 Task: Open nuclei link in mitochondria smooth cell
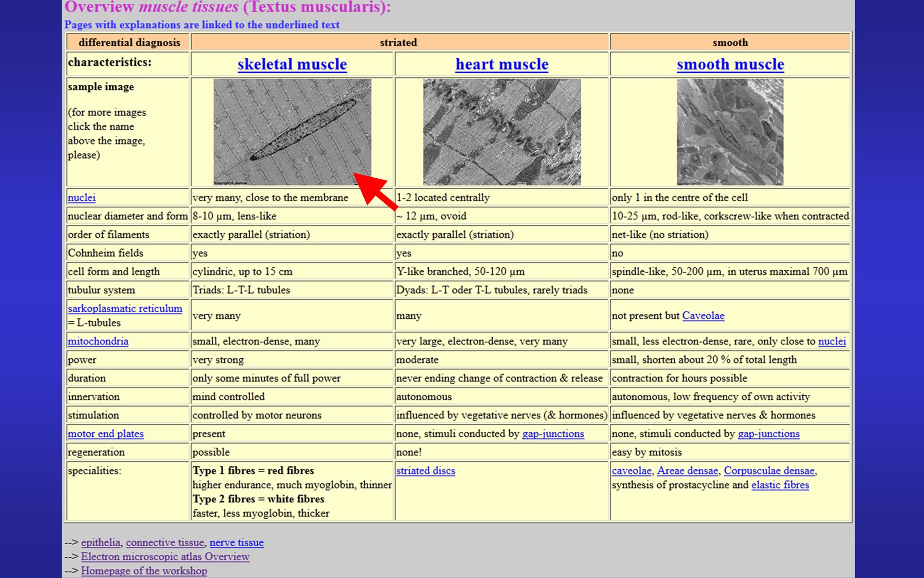coord(832,341)
